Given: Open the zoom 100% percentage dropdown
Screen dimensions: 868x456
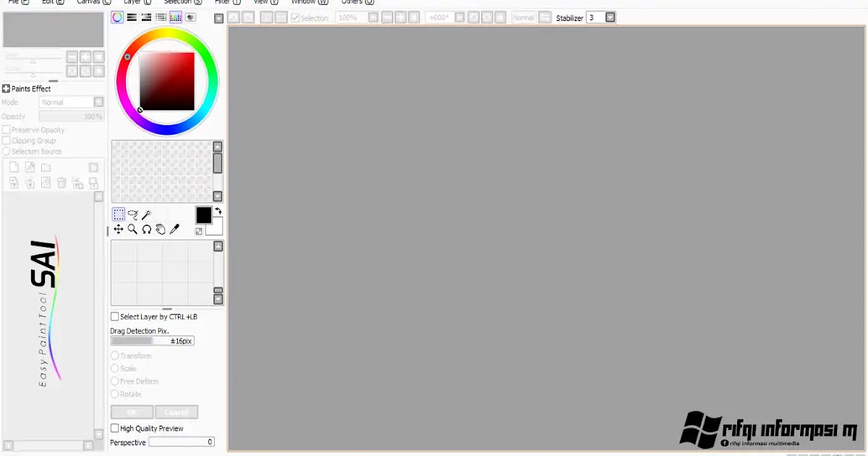Looking at the screenshot, I should point(373,17).
